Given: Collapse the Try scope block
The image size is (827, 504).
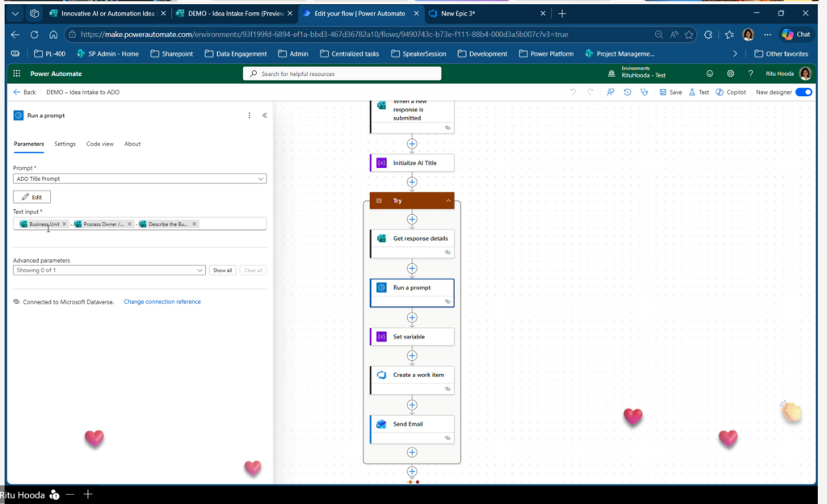Looking at the screenshot, I should pos(447,200).
